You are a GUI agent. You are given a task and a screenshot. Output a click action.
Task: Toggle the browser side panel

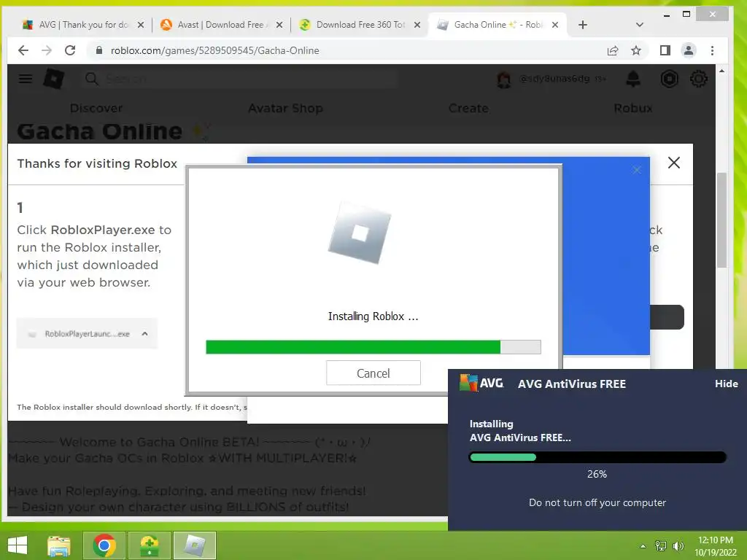(665, 50)
